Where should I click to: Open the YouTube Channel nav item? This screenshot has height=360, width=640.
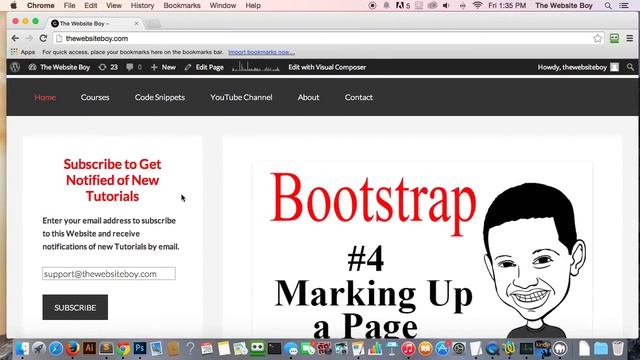click(241, 97)
